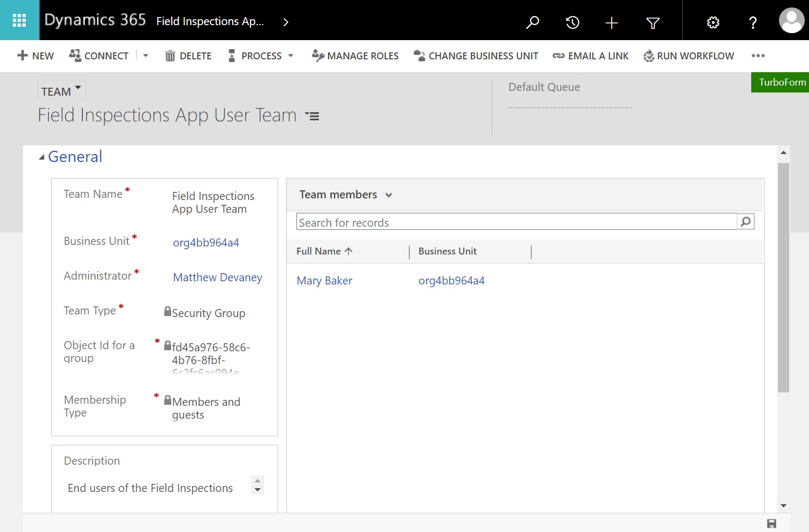Click the TurboForm button
The height and width of the screenshot is (532, 809).
782,82
